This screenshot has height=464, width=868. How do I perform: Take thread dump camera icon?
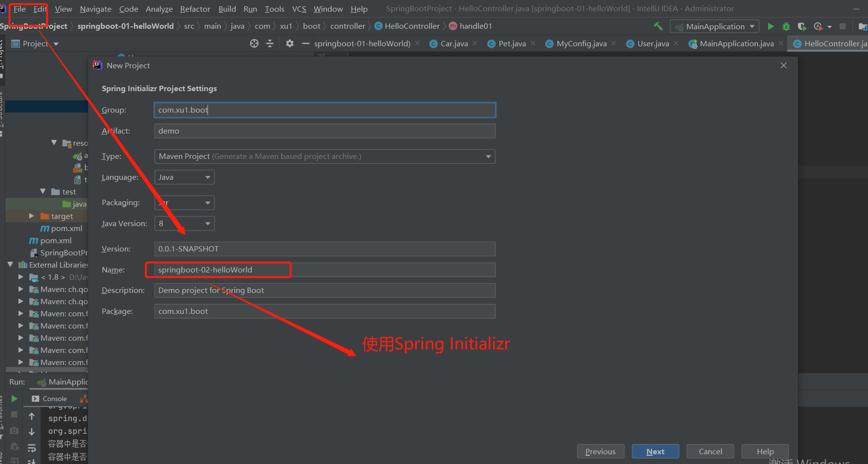click(14, 430)
